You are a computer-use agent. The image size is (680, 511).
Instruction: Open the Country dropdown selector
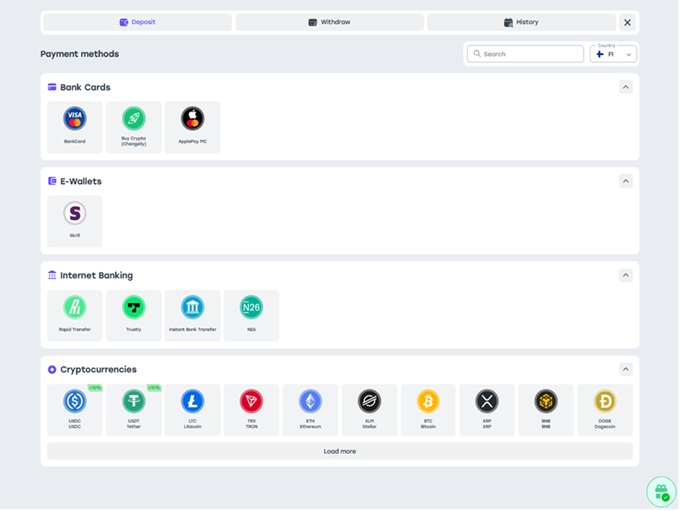tap(613, 54)
